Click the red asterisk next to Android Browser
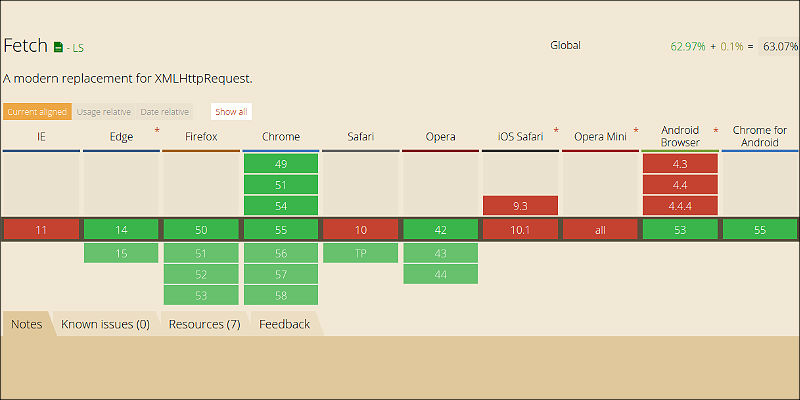Screen dimensions: 800x400 (716, 131)
